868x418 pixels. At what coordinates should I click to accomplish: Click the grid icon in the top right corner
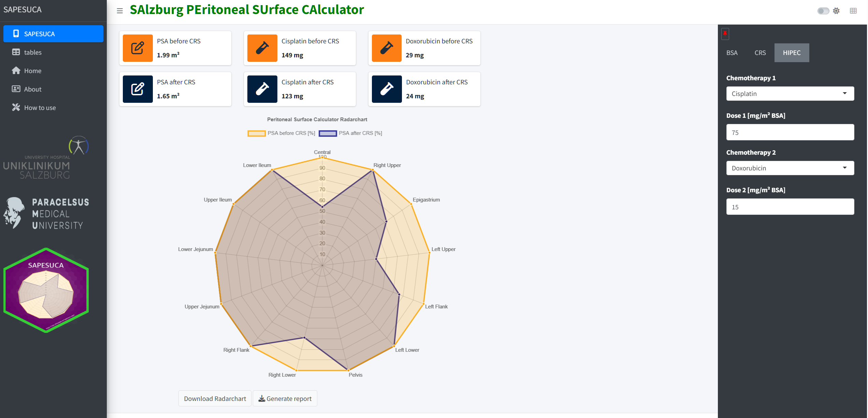point(853,11)
